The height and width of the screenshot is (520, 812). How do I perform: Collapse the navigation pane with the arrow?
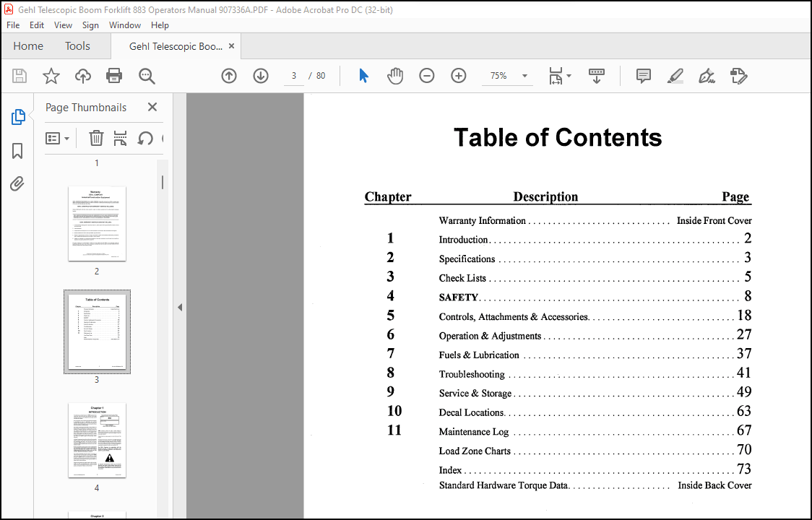click(180, 307)
